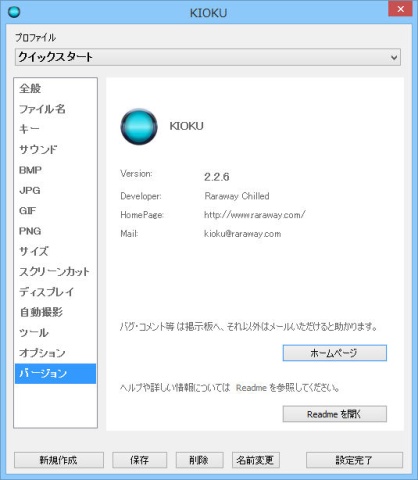Select JPG in the category list
The height and width of the screenshot is (480, 418).
tap(55, 190)
